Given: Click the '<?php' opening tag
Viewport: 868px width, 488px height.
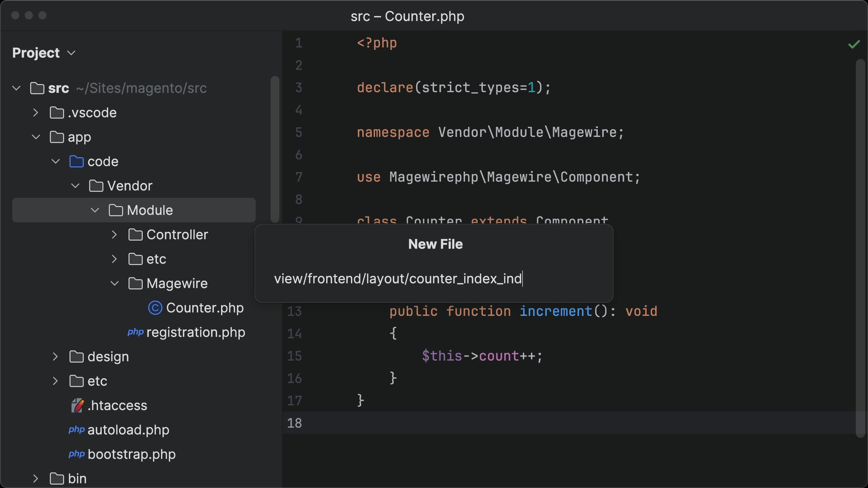Looking at the screenshot, I should (x=377, y=43).
